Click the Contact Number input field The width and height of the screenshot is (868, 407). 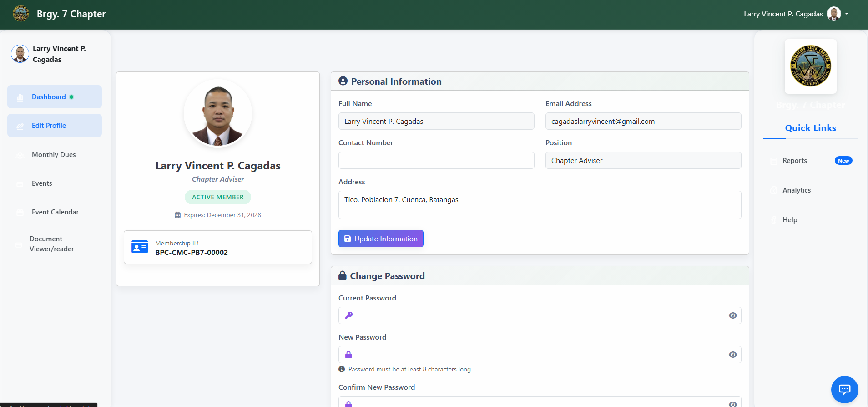coord(436,160)
